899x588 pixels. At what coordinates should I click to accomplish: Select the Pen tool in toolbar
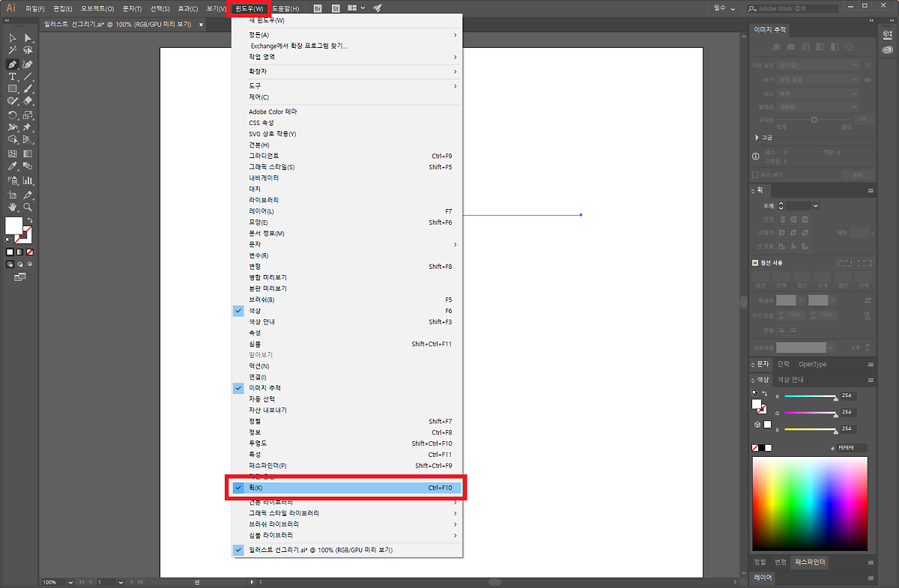[x=13, y=64]
